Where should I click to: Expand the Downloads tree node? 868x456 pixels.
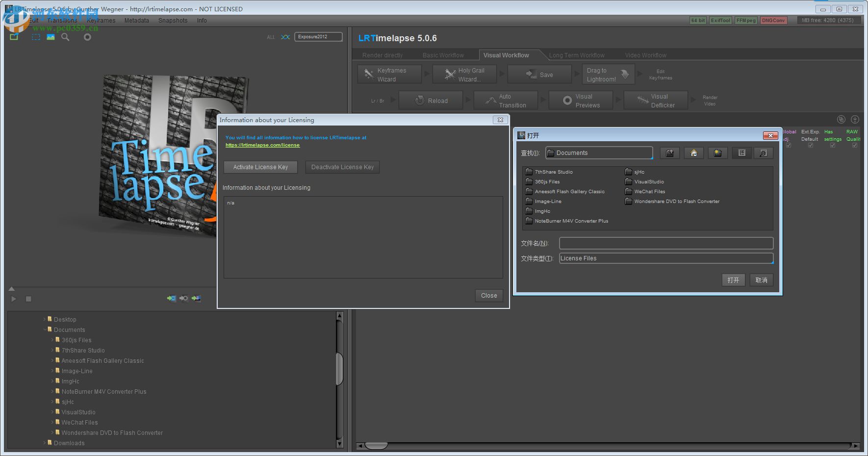pyautogui.click(x=45, y=443)
